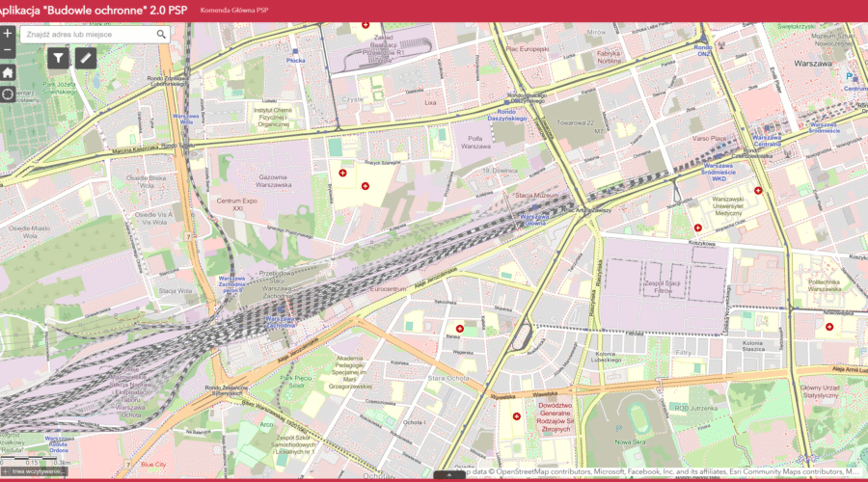The height and width of the screenshot is (482, 868).
Task: Open the measure tool with the ruler icon
Action: [86, 58]
